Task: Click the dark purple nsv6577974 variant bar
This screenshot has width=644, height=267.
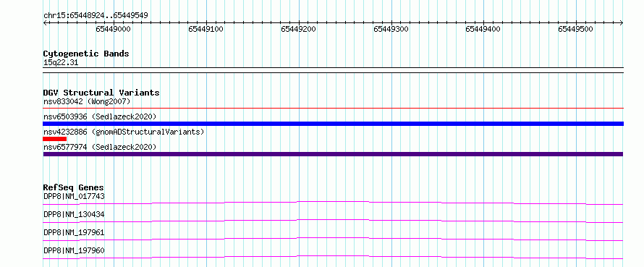Action: [333, 154]
